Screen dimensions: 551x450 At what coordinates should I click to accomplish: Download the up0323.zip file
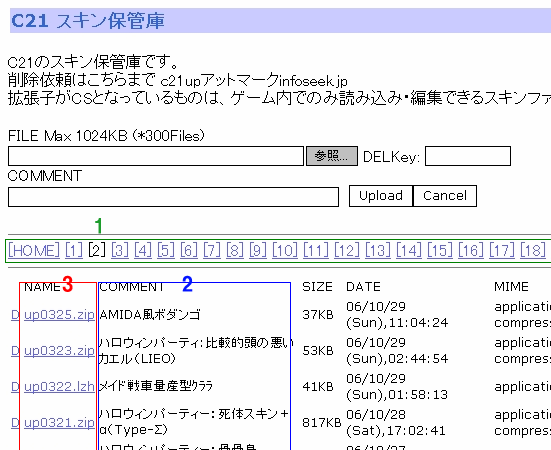[x=59, y=351]
